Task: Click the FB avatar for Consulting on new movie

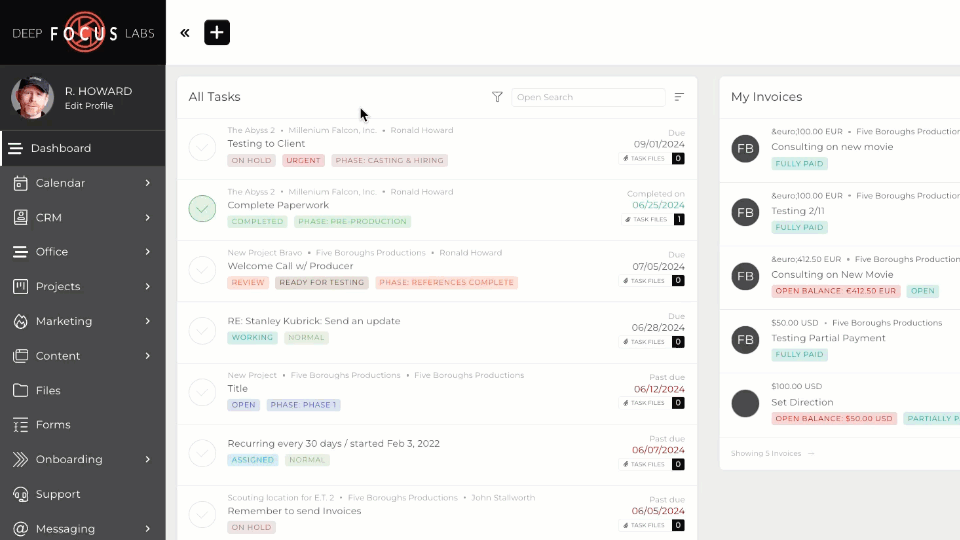Action: tap(745, 149)
